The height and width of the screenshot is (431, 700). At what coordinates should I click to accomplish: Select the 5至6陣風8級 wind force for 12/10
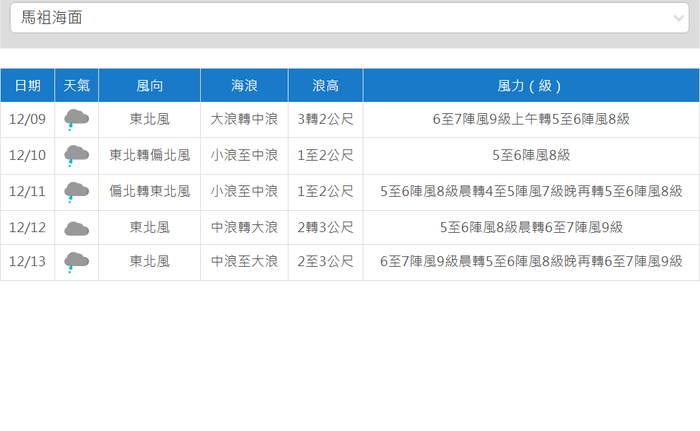[x=531, y=156]
